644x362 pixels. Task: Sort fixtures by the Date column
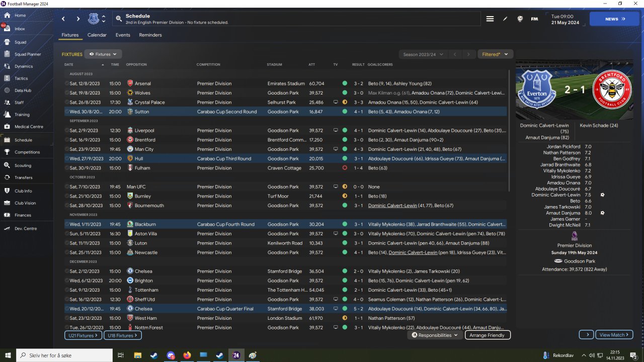point(69,65)
